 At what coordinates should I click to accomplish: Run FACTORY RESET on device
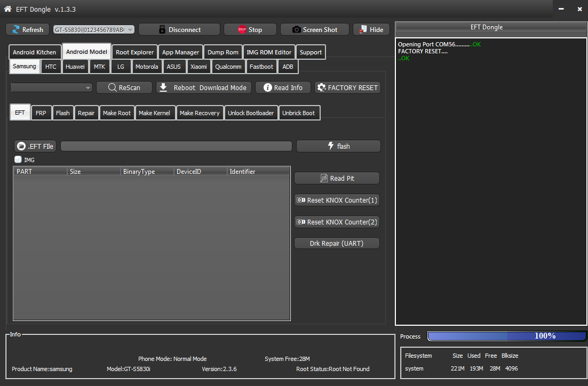click(348, 87)
